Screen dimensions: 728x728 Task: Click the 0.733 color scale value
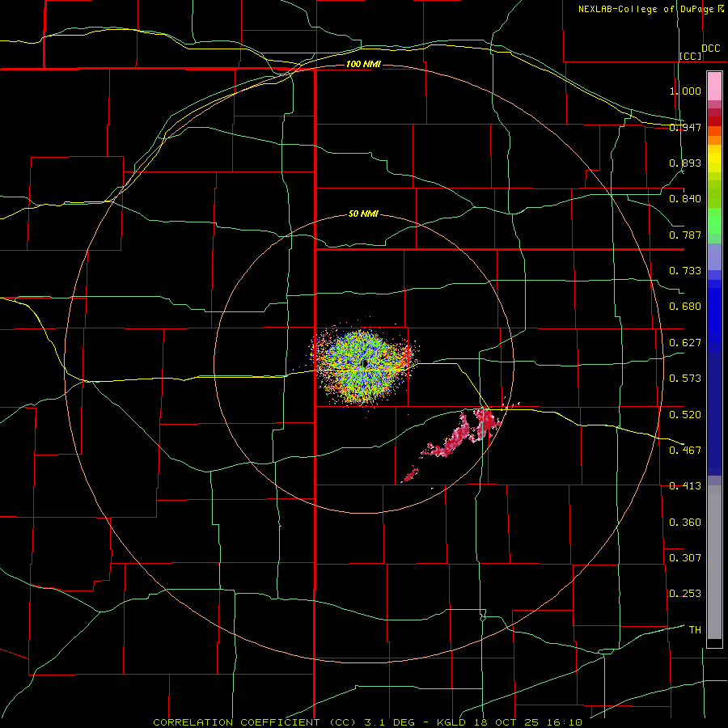[685, 271]
